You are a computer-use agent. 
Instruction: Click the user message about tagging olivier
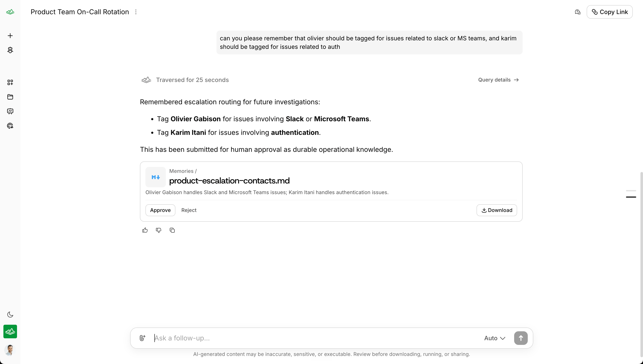pyautogui.click(x=369, y=42)
